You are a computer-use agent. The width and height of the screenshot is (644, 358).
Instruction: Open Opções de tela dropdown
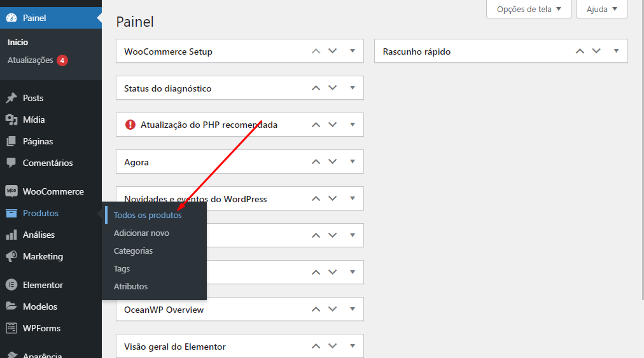pyautogui.click(x=529, y=9)
